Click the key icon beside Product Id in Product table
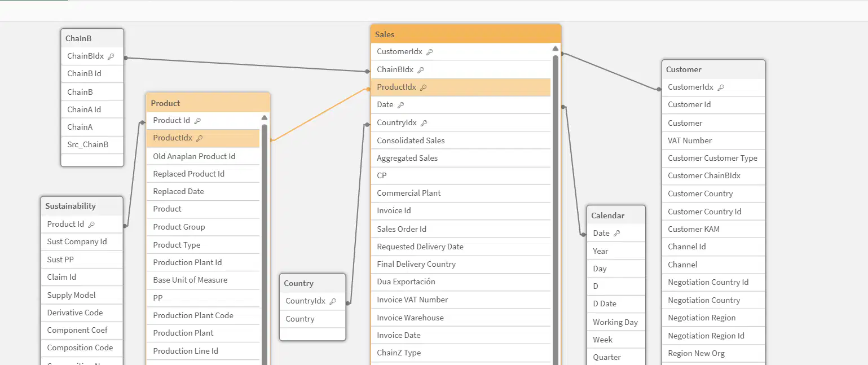This screenshot has height=365, width=868. [197, 121]
